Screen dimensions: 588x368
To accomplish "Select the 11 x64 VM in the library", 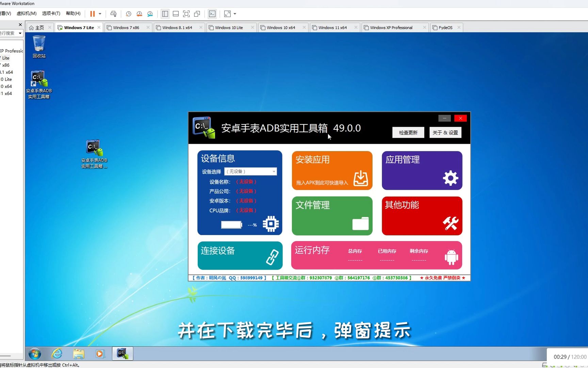I will point(6,93).
